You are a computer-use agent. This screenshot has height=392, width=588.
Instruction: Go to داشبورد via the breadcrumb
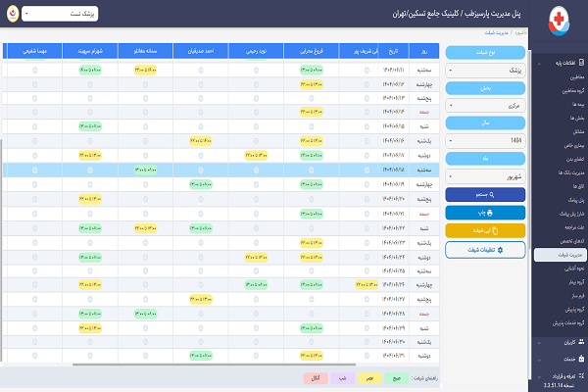point(520,32)
